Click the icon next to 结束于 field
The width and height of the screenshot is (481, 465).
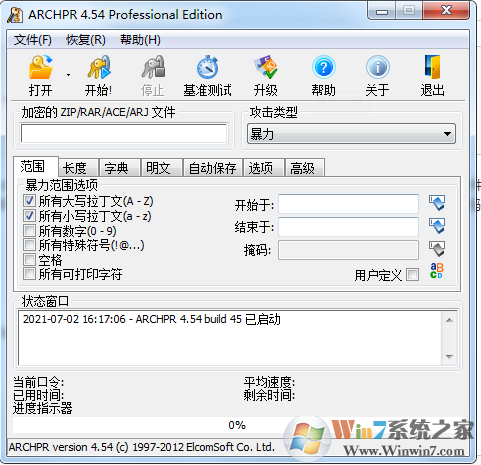pyautogui.click(x=437, y=226)
